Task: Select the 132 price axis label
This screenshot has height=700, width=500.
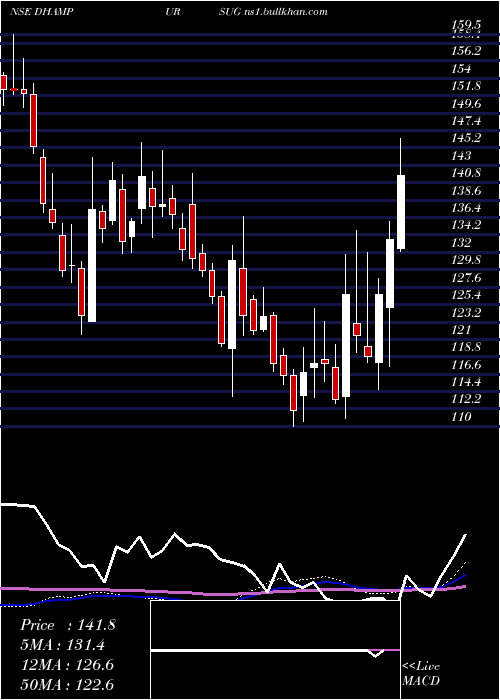Action: [461, 243]
